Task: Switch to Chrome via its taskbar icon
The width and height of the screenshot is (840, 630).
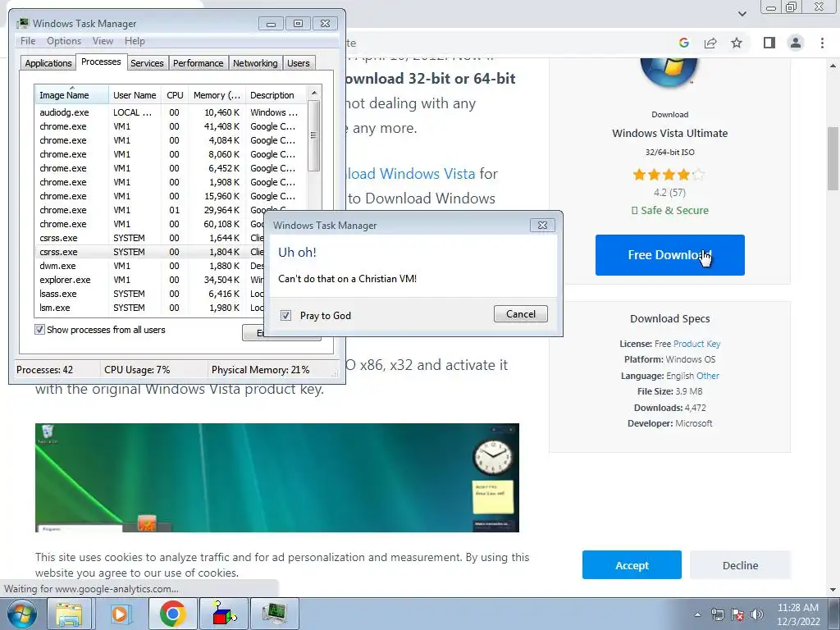Action: (172, 614)
